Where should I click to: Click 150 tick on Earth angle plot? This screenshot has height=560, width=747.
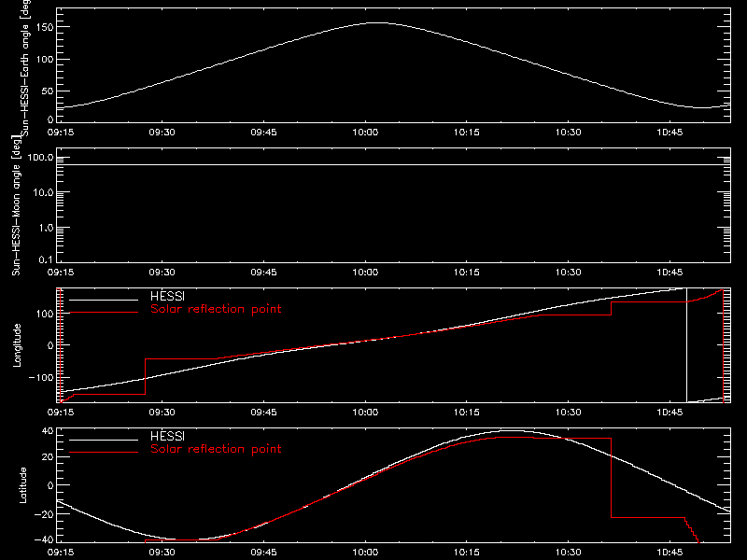45,27
